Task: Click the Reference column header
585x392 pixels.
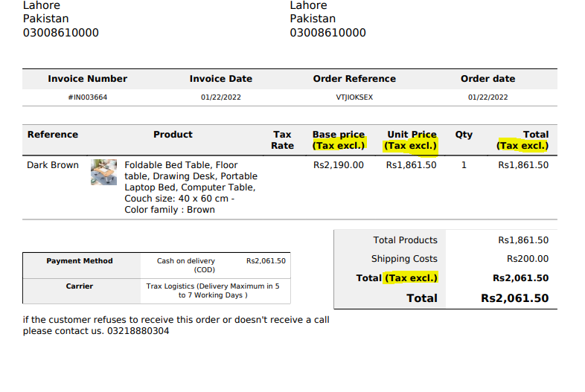Action: [53, 135]
